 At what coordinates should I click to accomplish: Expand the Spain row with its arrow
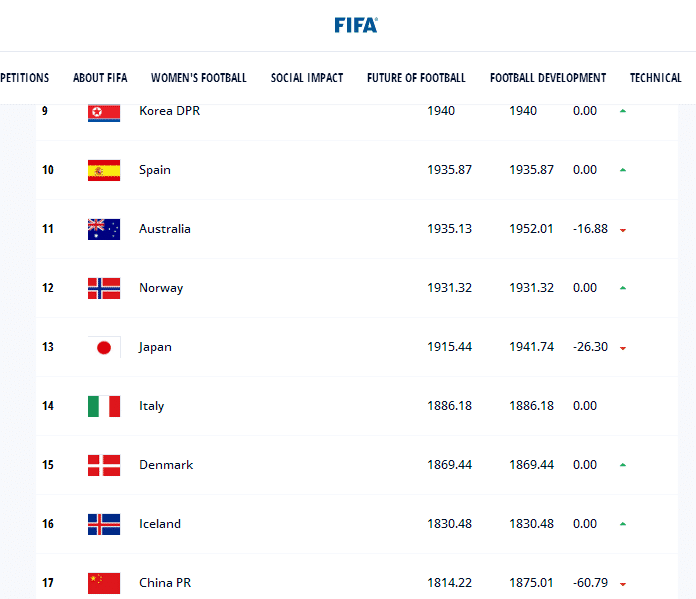coord(623,170)
